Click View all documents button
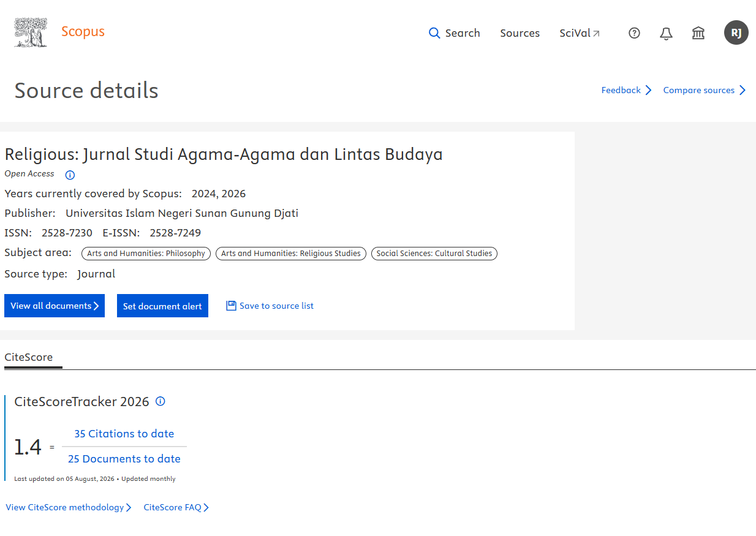Image resolution: width=756 pixels, height=536 pixels. [x=55, y=306]
